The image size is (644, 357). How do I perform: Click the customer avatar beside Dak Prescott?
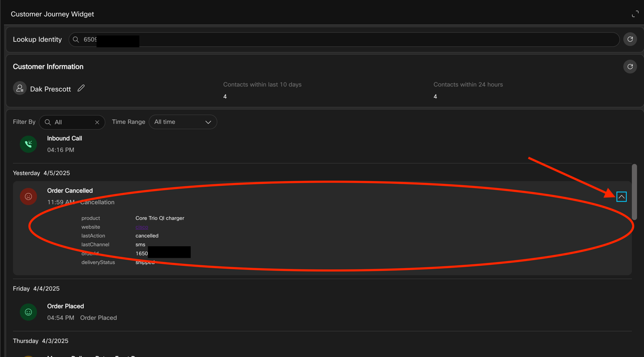(x=20, y=88)
